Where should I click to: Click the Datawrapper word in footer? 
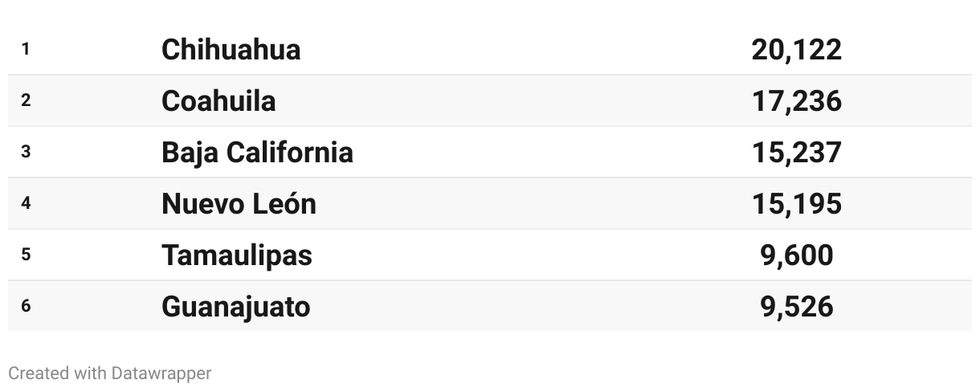click(161, 374)
